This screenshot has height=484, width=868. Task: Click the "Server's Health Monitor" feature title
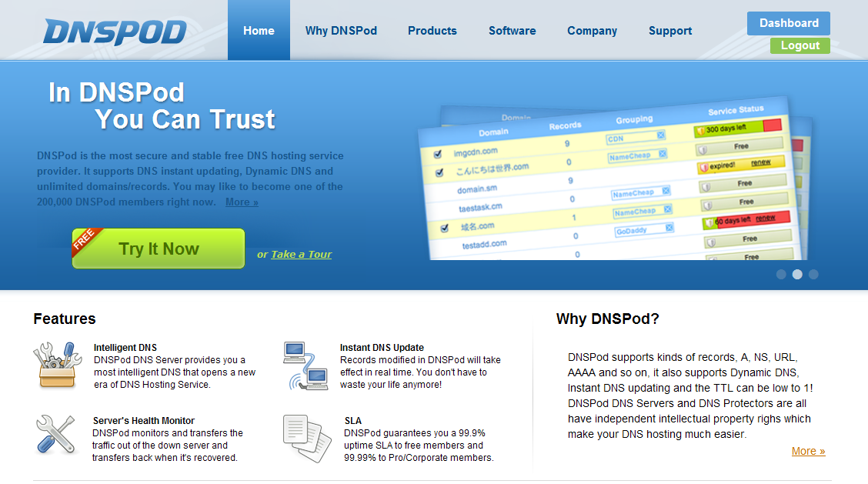point(143,420)
